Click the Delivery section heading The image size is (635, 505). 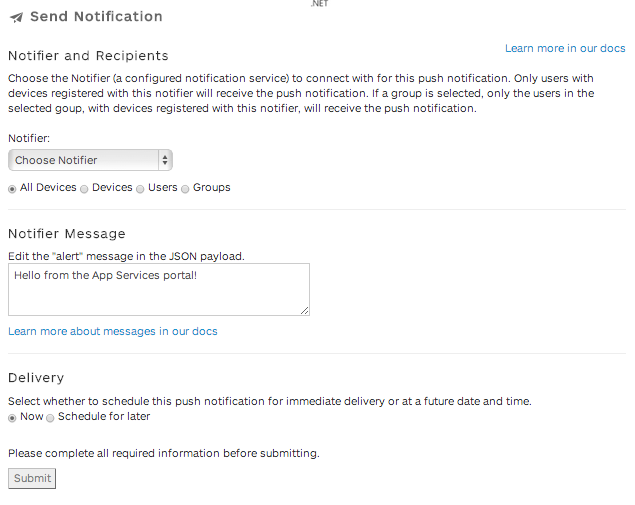36,378
